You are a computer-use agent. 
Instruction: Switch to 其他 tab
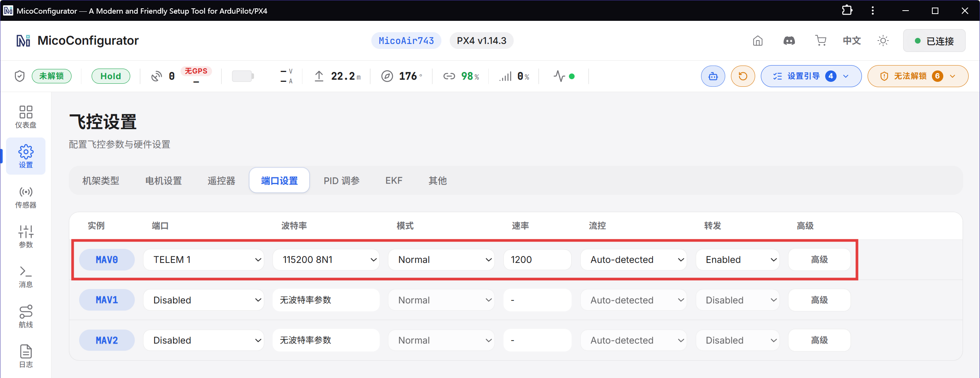coord(438,180)
